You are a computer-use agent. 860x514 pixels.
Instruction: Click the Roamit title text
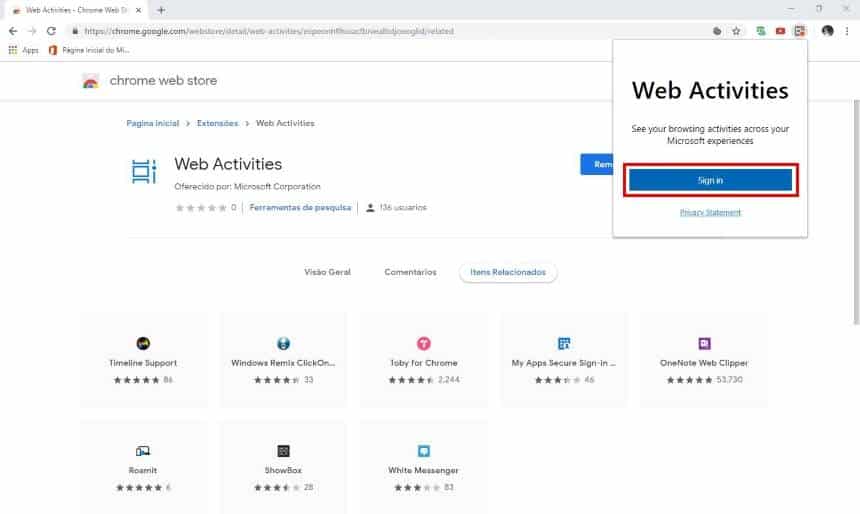click(143, 470)
